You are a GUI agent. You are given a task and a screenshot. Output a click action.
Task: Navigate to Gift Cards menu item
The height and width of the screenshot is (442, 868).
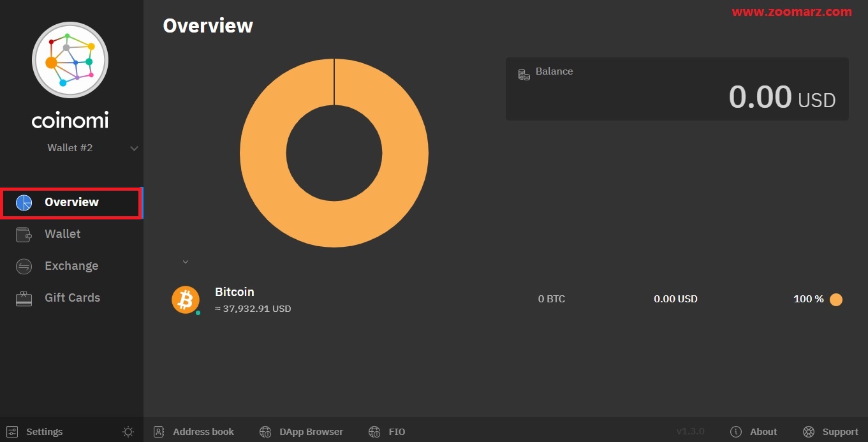71,298
